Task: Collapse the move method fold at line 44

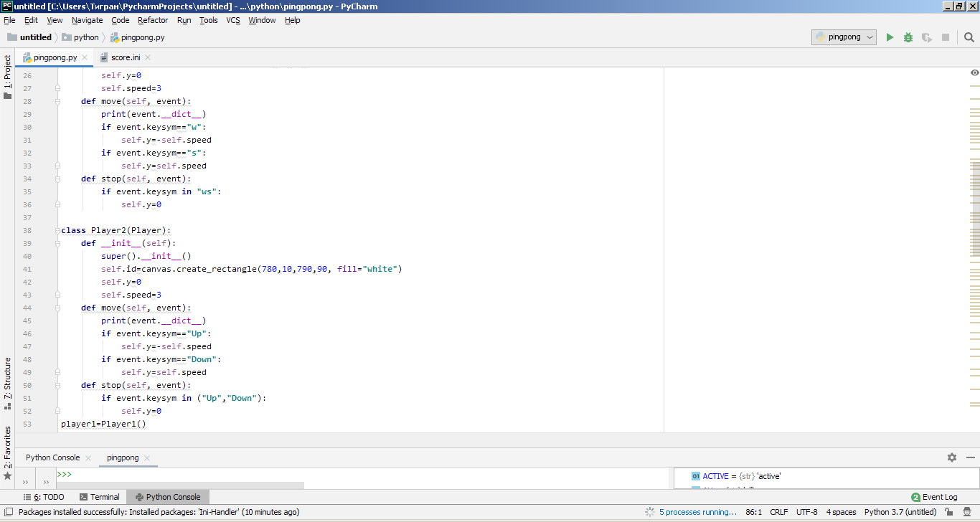Action: pos(57,308)
